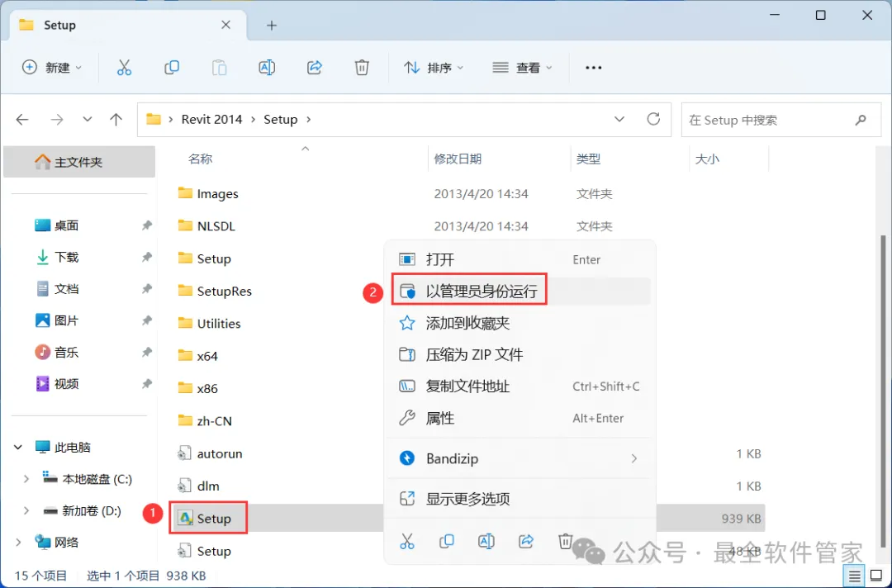Click Cut icon in context menu bottom row
The width and height of the screenshot is (892, 588).
click(x=406, y=542)
